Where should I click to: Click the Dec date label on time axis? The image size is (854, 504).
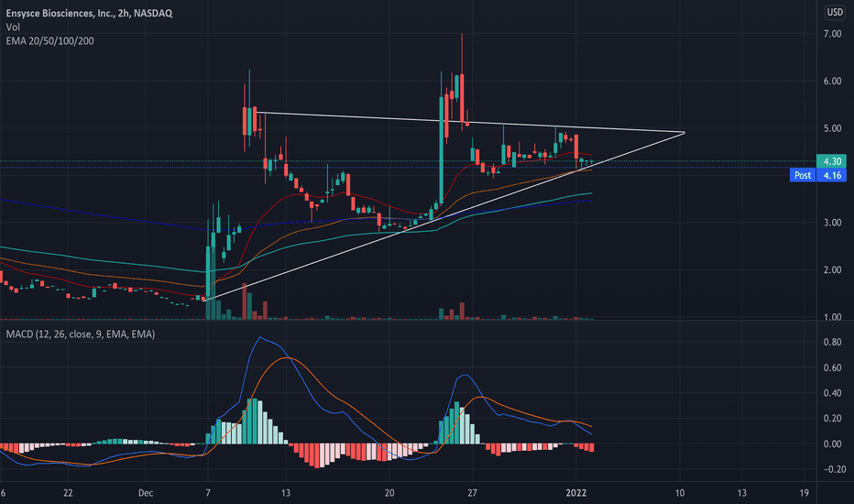point(146,493)
